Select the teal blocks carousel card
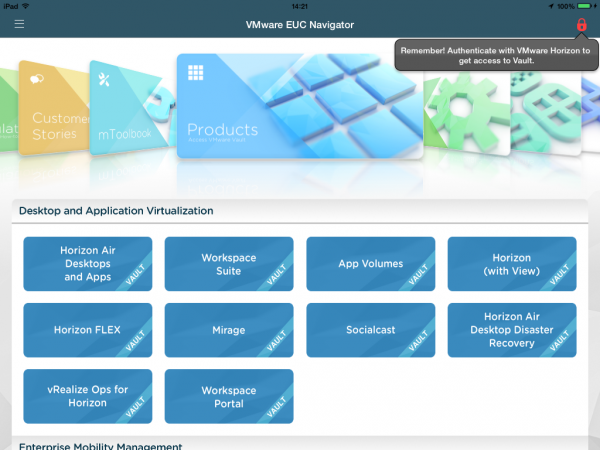Image resolution: width=600 pixels, height=450 pixels. click(546, 113)
